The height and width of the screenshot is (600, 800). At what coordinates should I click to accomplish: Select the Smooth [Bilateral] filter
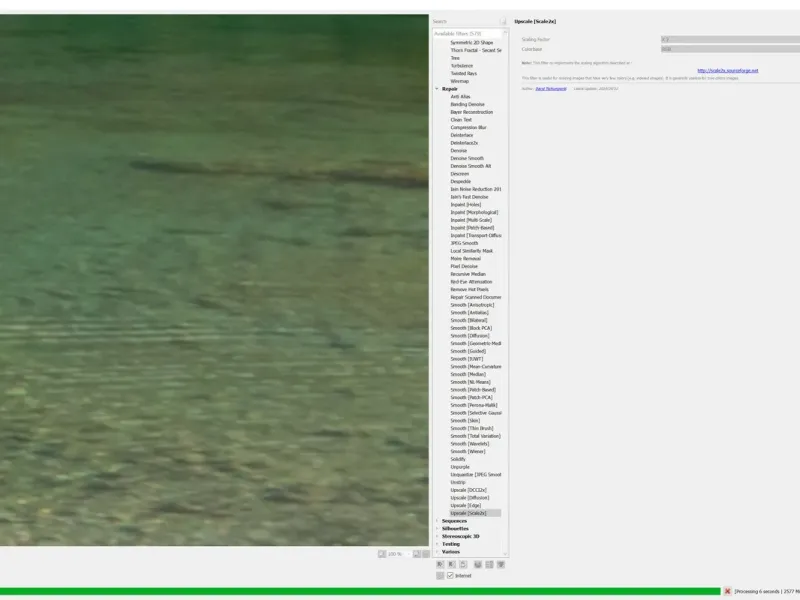point(468,320)
